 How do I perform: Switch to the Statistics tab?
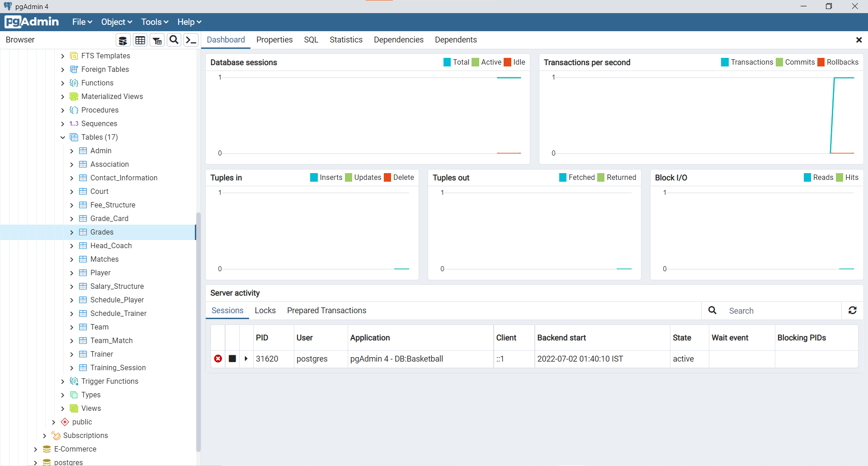click(x=346, y=40)
